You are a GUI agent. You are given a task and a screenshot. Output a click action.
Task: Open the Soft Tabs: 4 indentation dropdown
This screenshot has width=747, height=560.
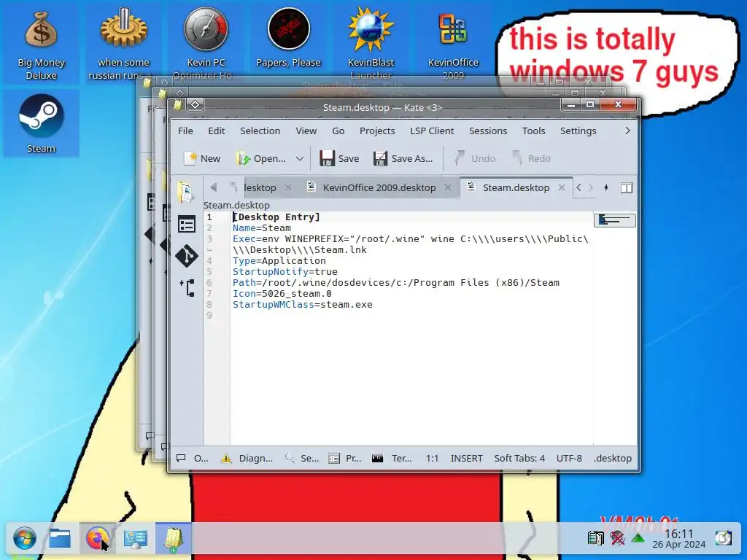coord(519,458)
